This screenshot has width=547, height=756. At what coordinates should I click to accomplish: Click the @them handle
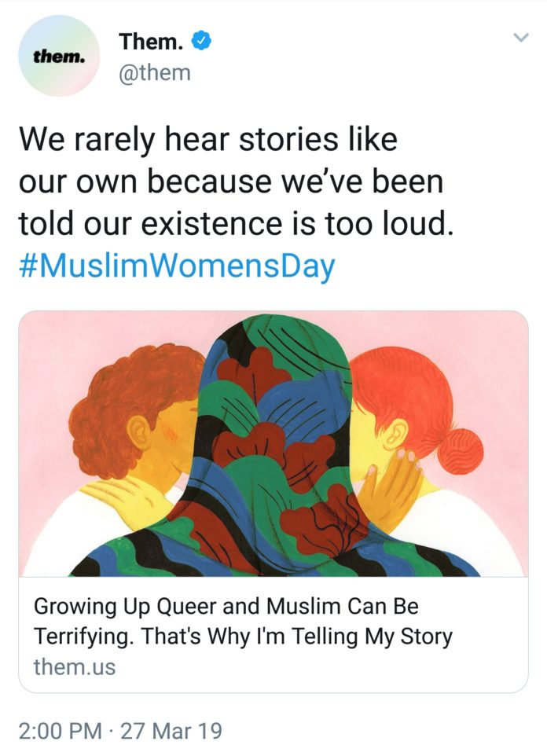[x=155, y=73]
